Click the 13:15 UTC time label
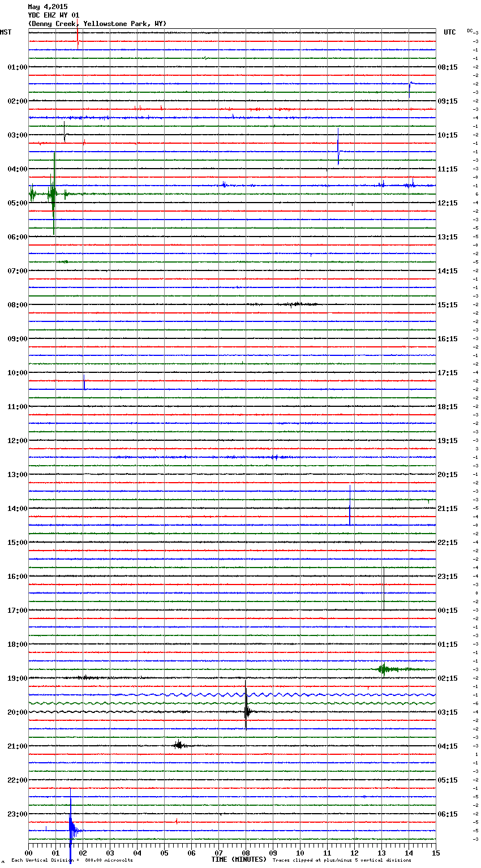Screen dimensions: 481x868 point(448,237)
